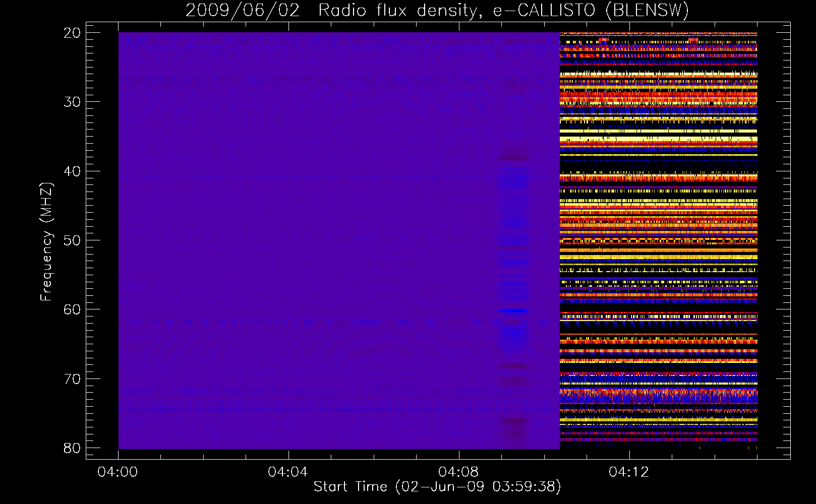Click the '60' frequency tick label
The height and width of the screenshot is (504, 816).
click(x=73, y=309)
